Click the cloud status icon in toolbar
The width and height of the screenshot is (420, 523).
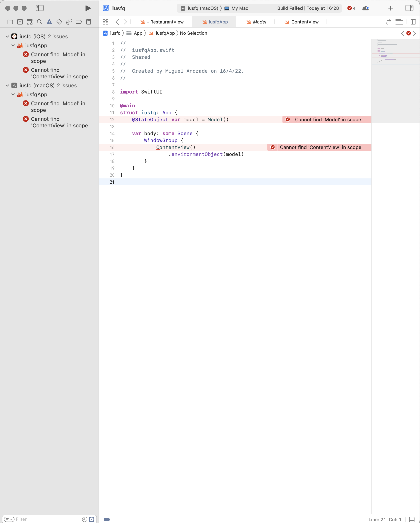pyautogui.click(x=366, y=8)
